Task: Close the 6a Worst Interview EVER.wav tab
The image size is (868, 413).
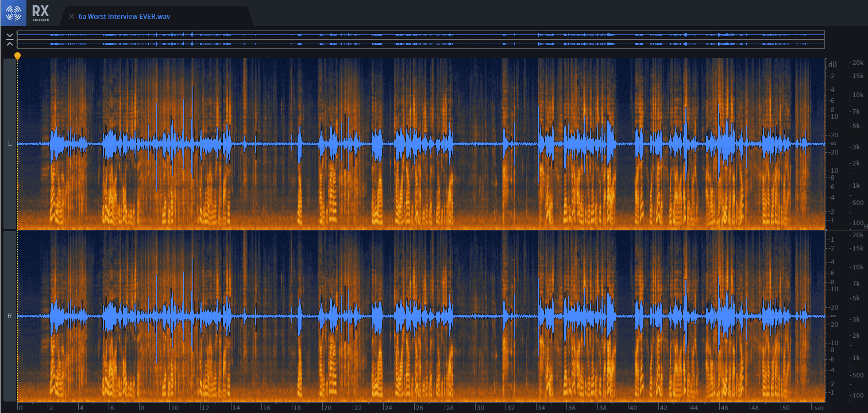Action: [72, 17]
